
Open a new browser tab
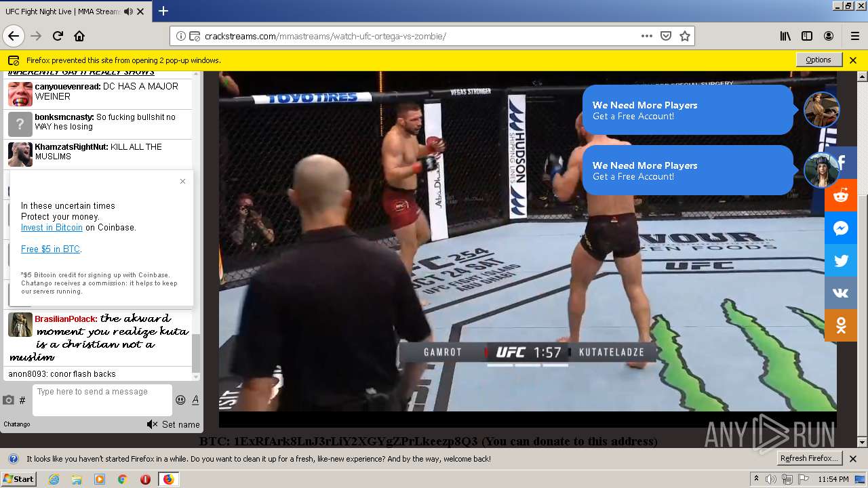[x=163, y=11]
